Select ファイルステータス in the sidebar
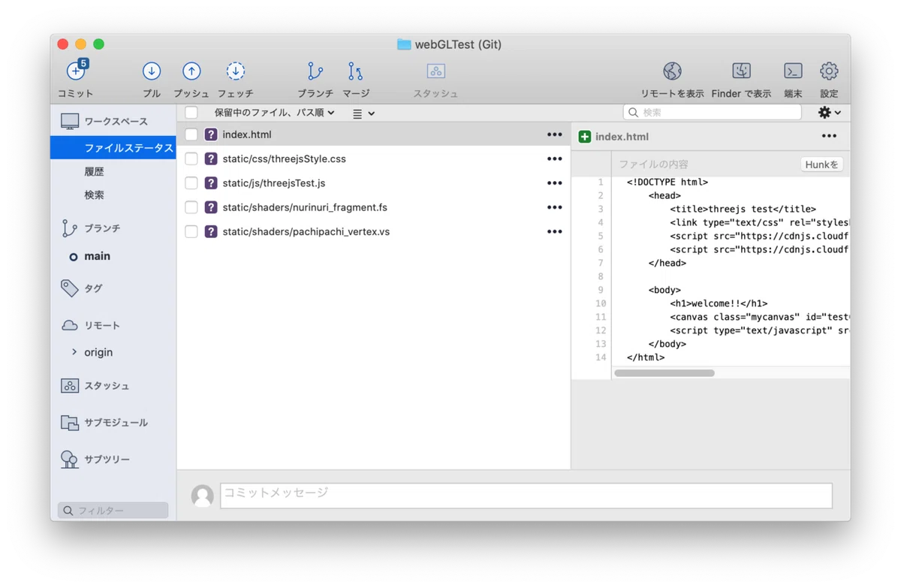This screenshot has height=588, width=901. (113, 148)
